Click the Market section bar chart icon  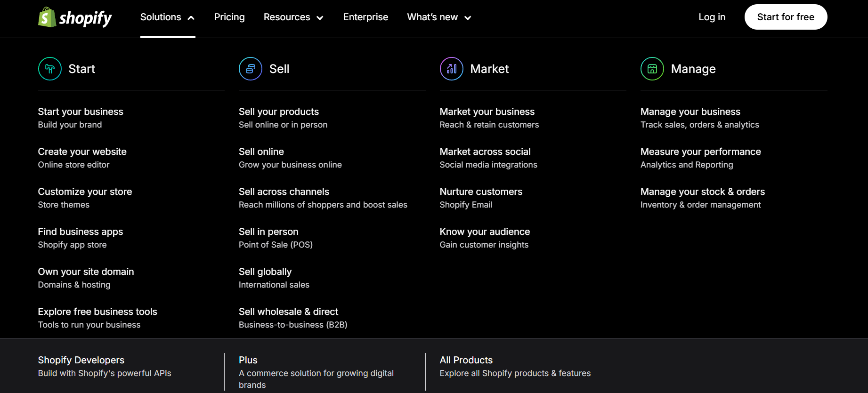[x=452, y=69]
